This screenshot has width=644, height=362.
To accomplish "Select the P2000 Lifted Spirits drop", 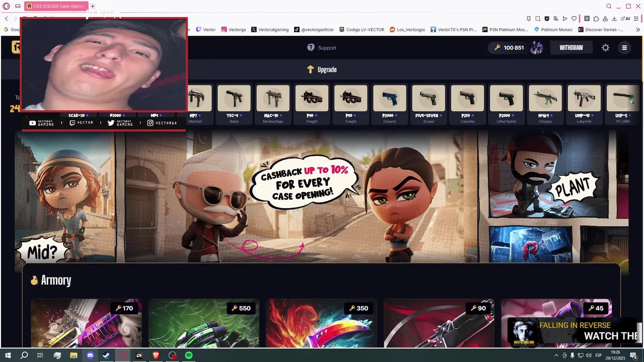I will (x=506, y=104).
